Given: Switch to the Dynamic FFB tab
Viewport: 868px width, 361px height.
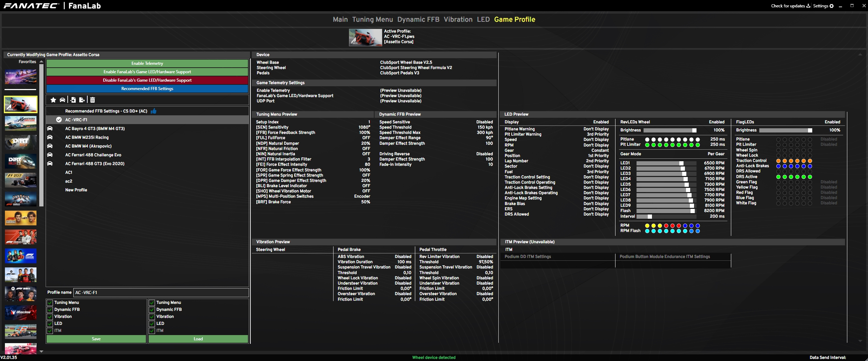Looking at the screenshot, I should click(418, 20).
